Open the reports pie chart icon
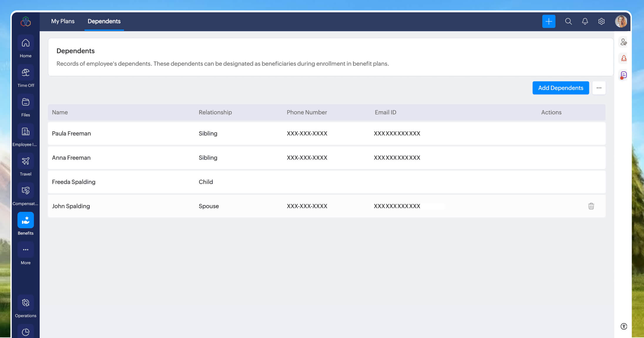644x338 pixels. [26, 332]
